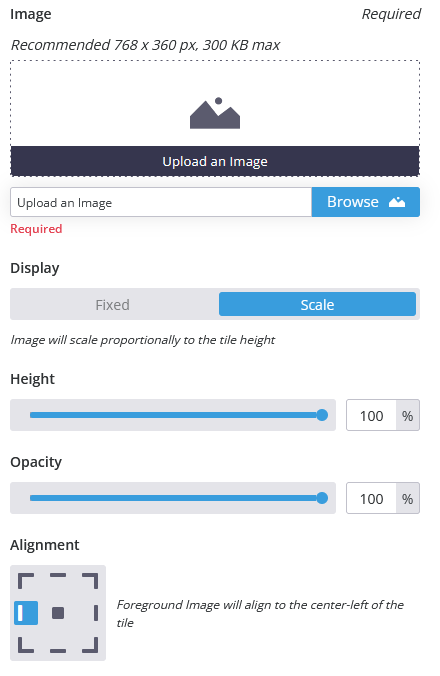440x676 pixels.
Task: Select the center-left alignment icon
Action: click(26, 613)
